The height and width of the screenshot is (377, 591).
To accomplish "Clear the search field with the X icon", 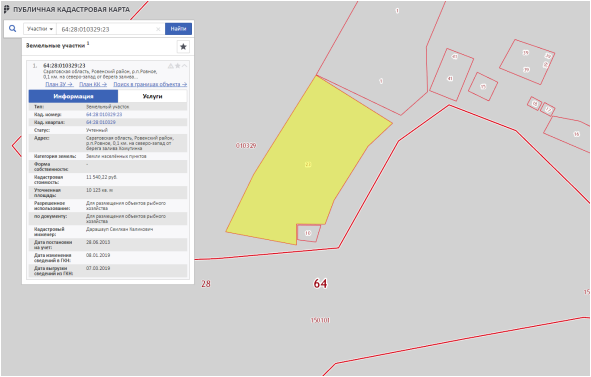I will click(158, 29).
